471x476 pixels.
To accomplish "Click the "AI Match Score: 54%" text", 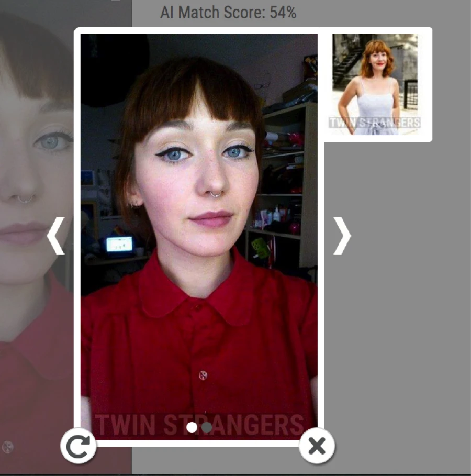I will click(228, 13).
